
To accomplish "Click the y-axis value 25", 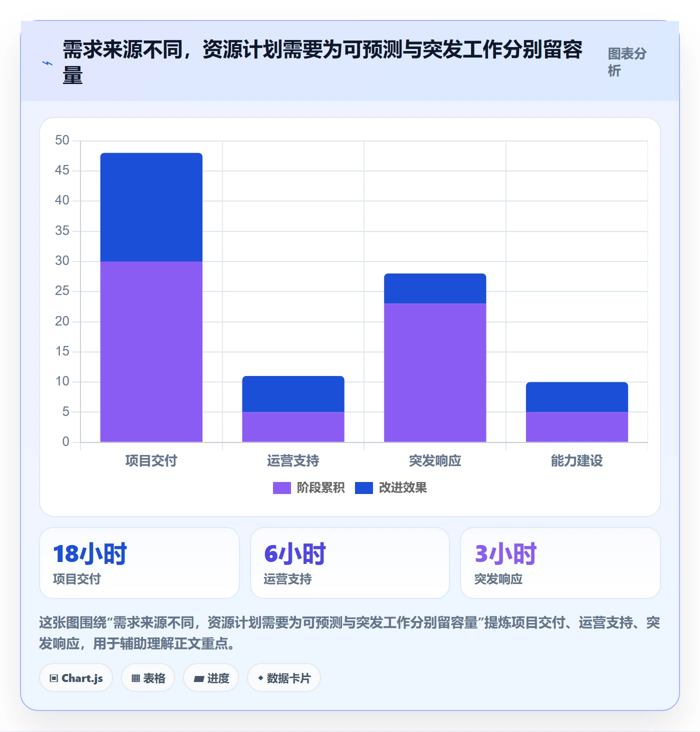I will pyautogui.click(x=62, y=291).
